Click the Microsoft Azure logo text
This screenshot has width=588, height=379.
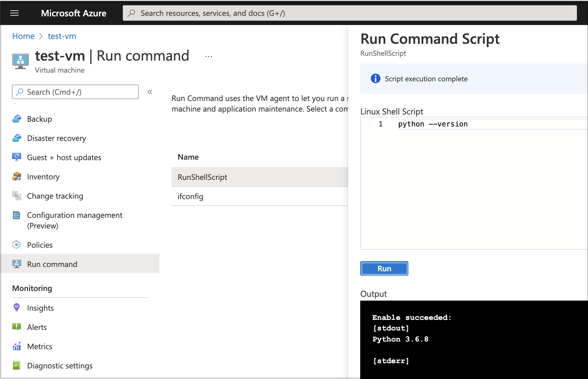74,13
